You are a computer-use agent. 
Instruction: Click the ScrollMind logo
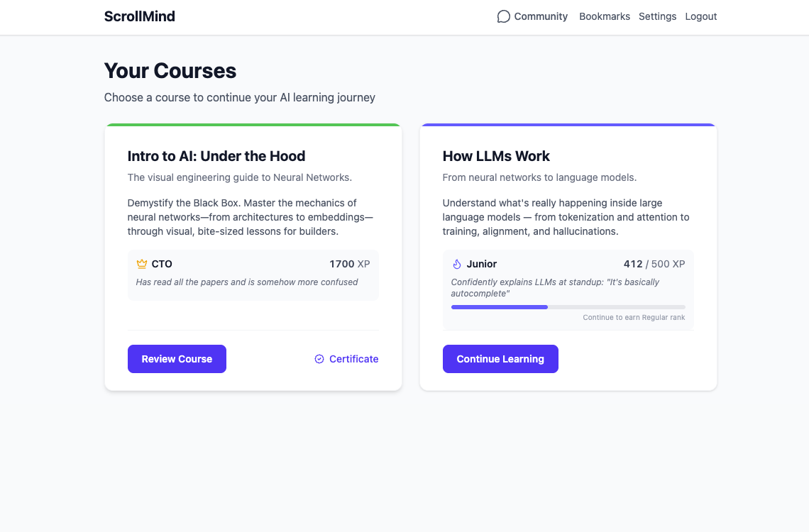[x=139, y=16]
